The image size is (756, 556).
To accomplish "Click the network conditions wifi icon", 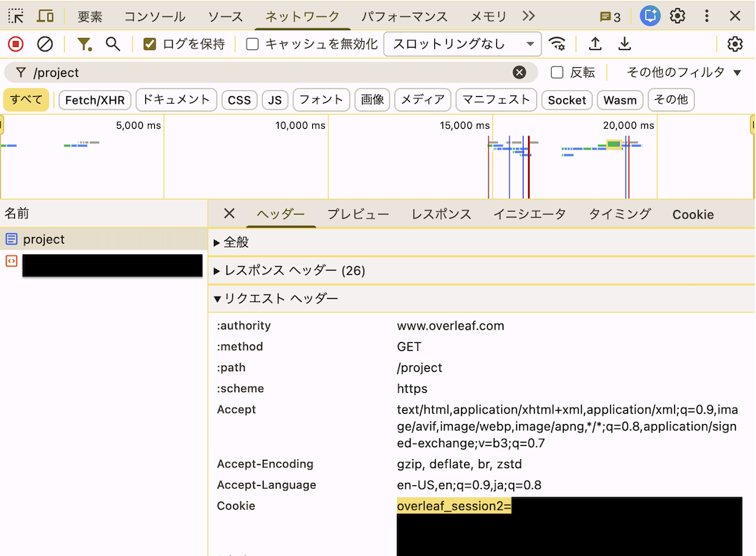I will coord(557,44).
